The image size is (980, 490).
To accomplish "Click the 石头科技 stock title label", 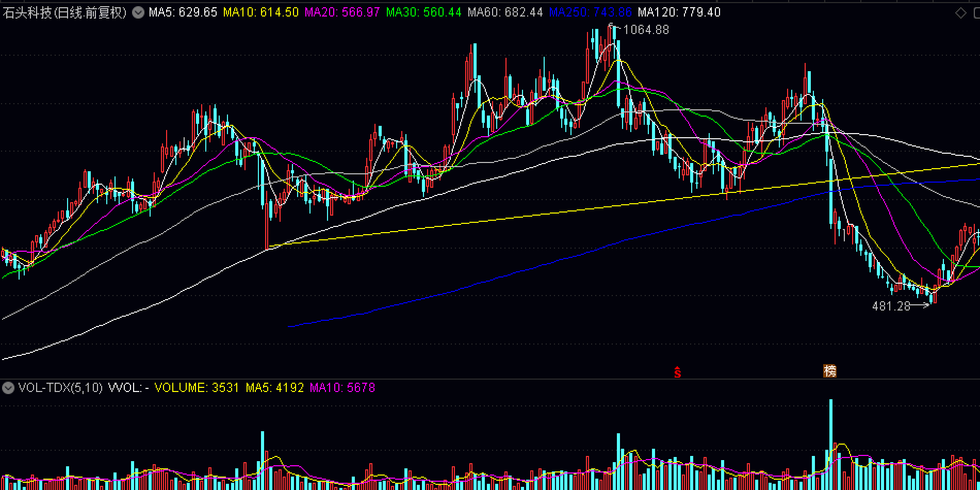I will pos(64,12).
